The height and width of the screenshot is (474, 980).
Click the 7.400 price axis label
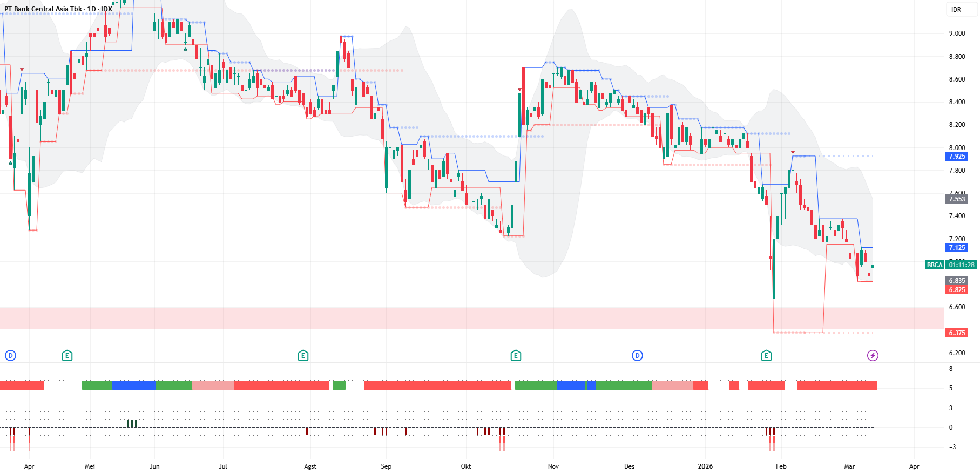click(957, 216)
